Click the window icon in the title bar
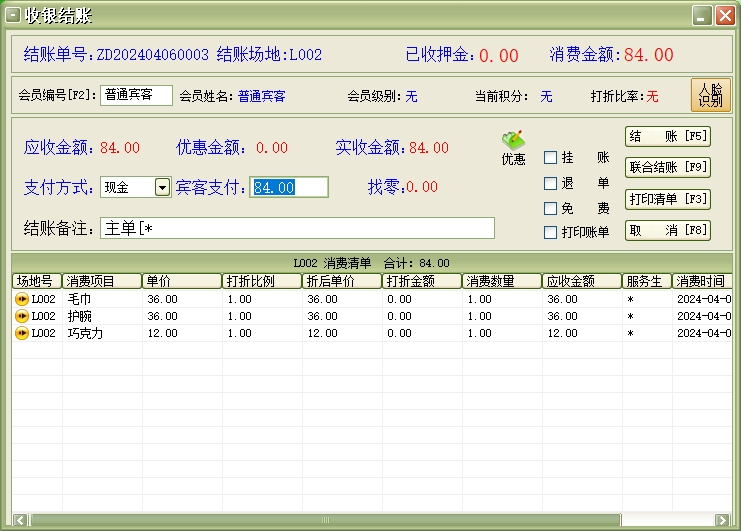This screenshot has width=741, height=531. pos(13,13)
